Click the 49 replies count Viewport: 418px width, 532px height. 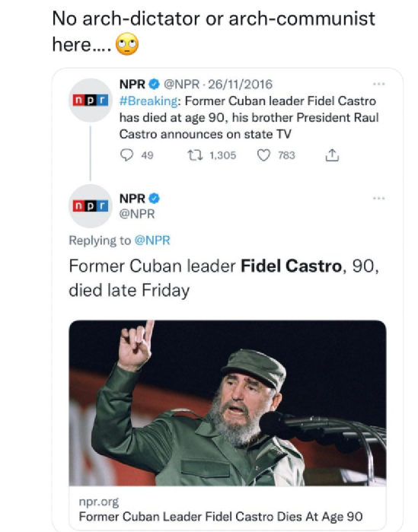point(147,155)
